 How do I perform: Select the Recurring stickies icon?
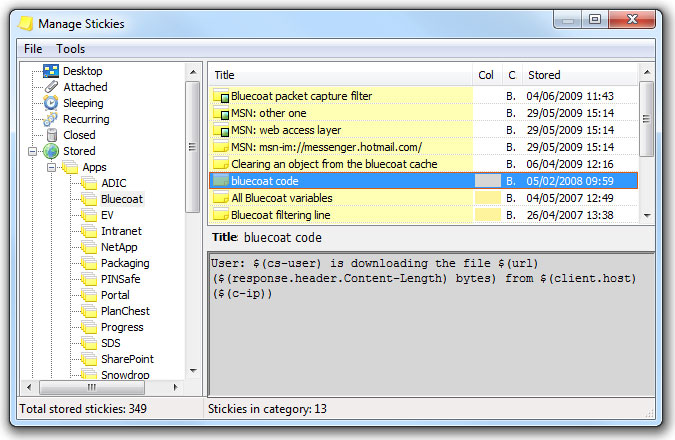(51, 119)
